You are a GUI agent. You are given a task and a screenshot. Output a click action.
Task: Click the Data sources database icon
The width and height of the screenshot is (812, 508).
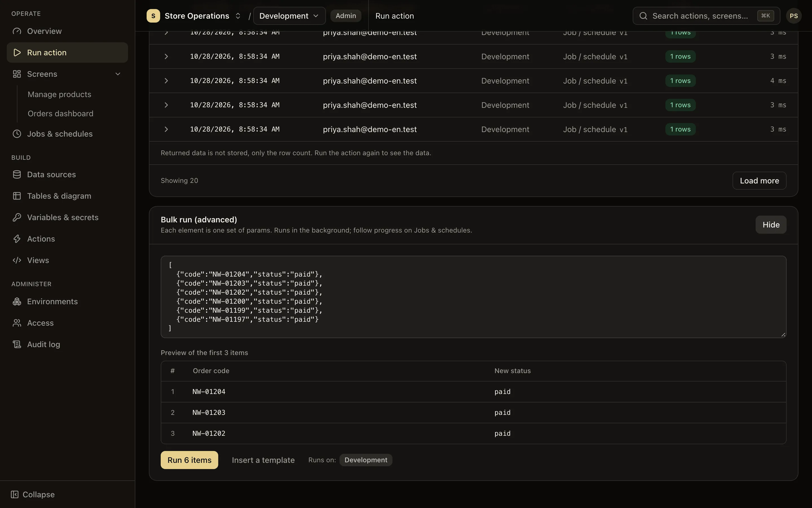17,174
